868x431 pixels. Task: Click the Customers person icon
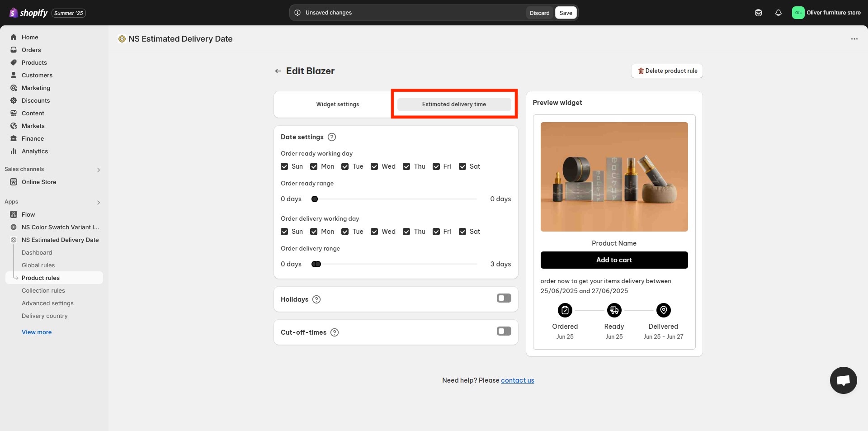[14, 75]
